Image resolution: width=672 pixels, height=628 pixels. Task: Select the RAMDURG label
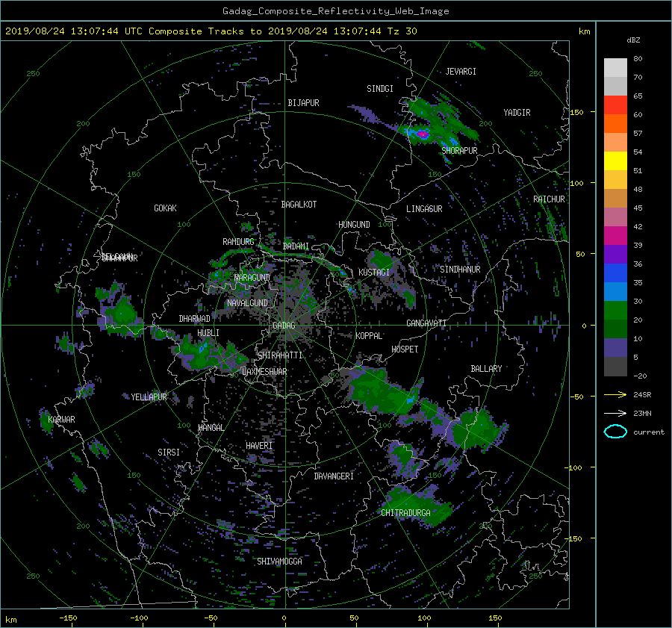coord(238,242)
